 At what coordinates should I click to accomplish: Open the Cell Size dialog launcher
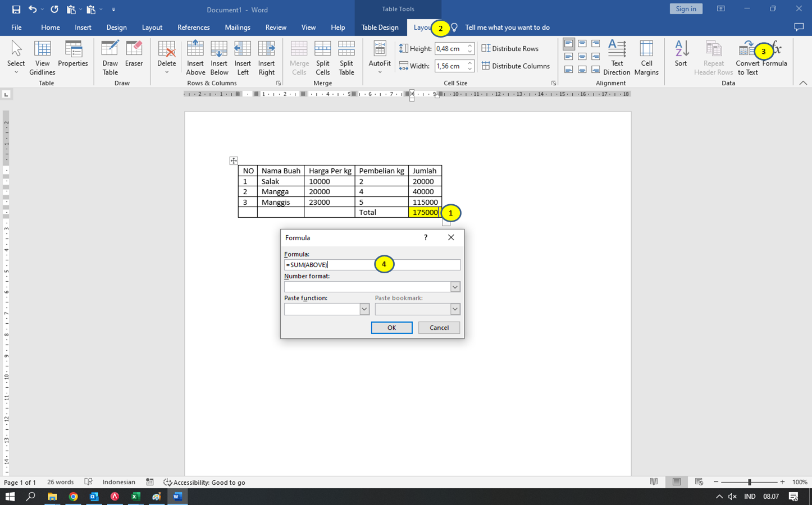click(554, 83)
